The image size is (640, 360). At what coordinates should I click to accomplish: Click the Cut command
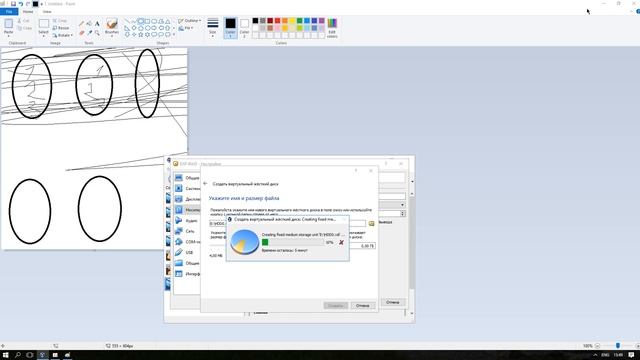23,20
